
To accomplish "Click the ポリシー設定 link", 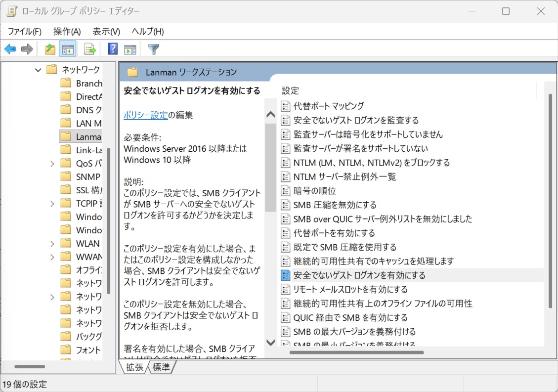I will pos(145,115).
